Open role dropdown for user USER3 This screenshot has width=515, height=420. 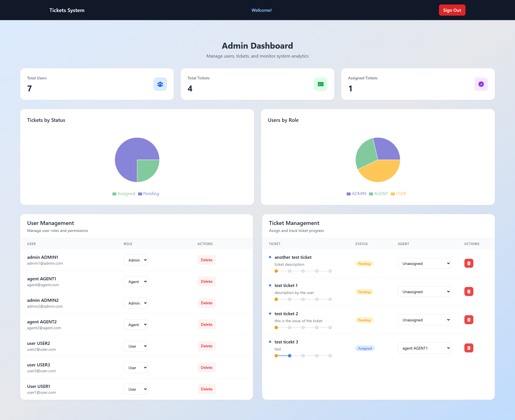tap(136, 368)
